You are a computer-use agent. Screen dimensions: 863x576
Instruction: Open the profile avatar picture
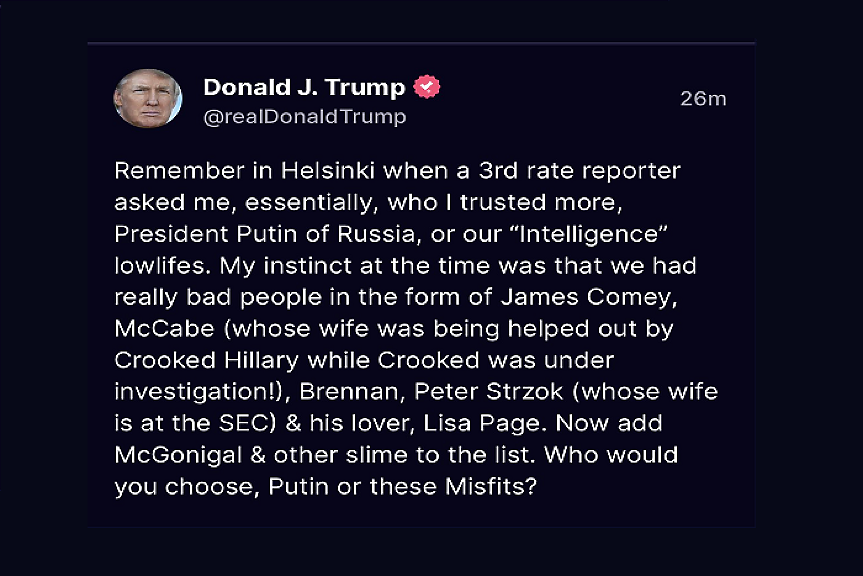click(x=148, y=99)
